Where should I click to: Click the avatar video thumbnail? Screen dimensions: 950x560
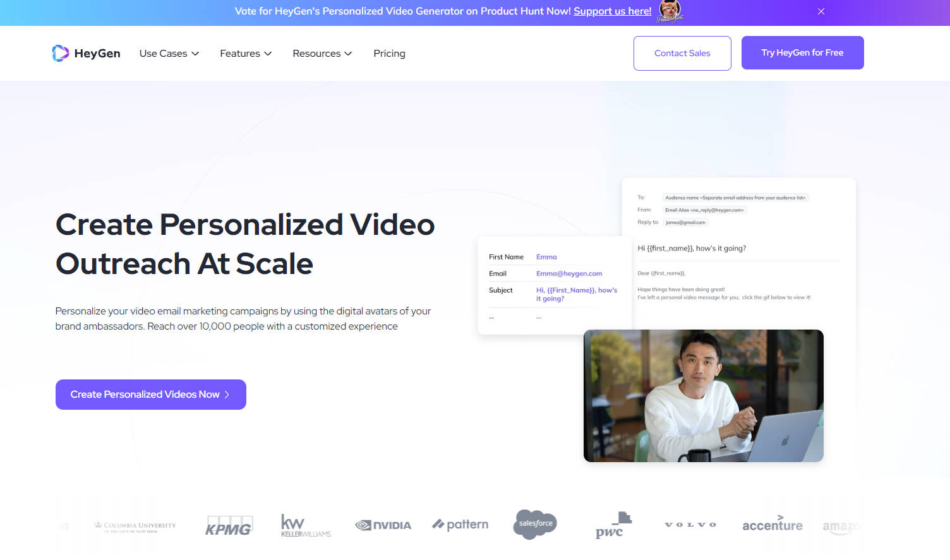click(703, 395)
